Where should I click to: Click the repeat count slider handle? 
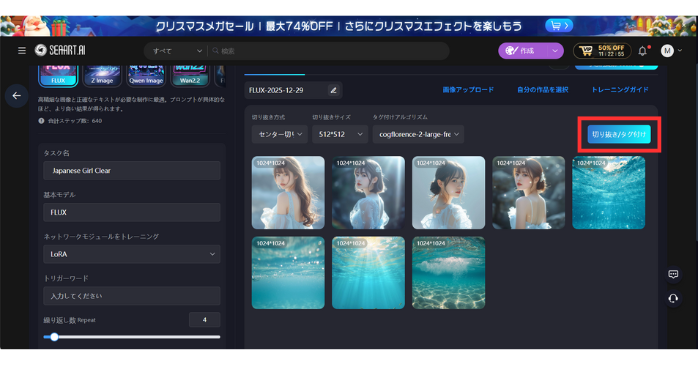click(54, 337)
